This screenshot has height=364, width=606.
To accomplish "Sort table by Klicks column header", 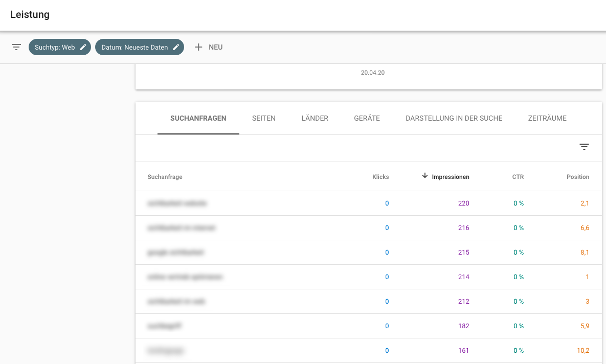I will click(380, 177).
